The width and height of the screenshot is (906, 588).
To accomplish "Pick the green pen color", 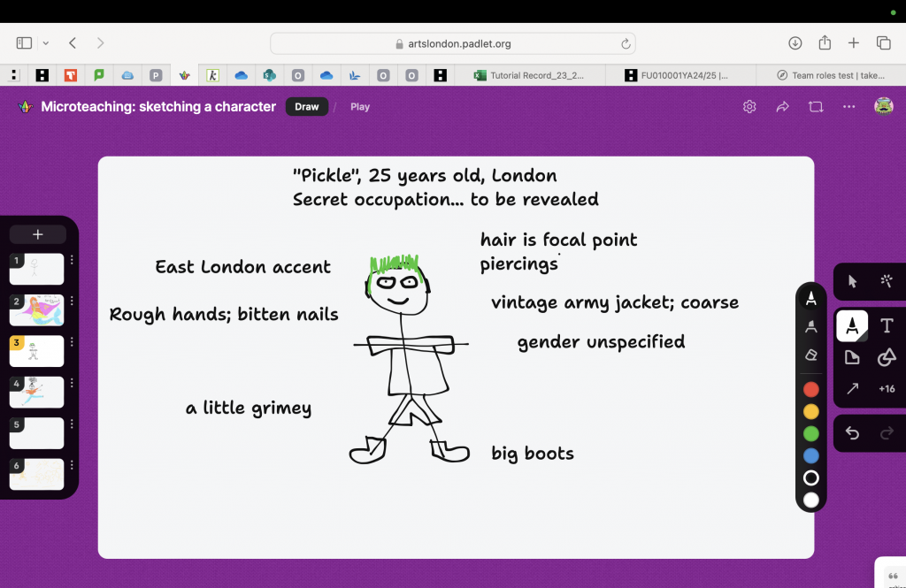I will pos(811,433).
